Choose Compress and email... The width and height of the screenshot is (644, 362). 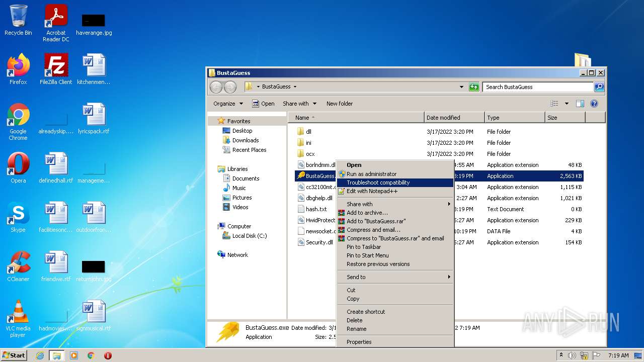coord(395,230)
